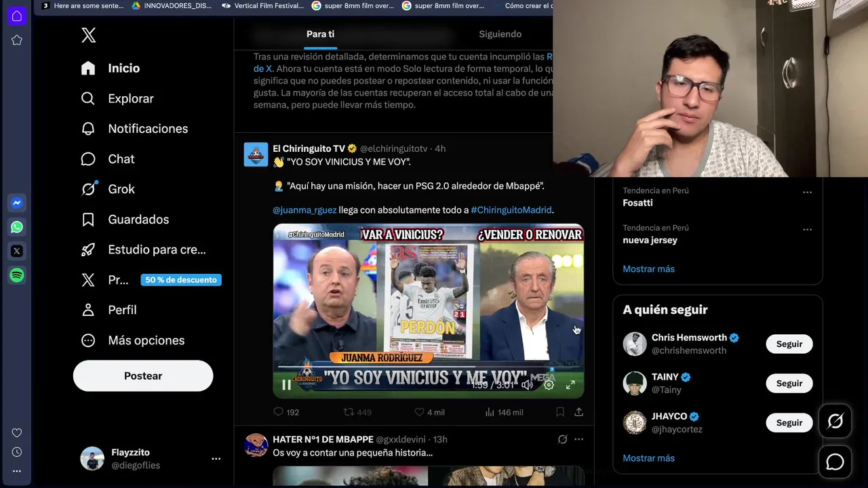
Task: Click nueva jersey trending topic
Action: click(x=650, y=240)
